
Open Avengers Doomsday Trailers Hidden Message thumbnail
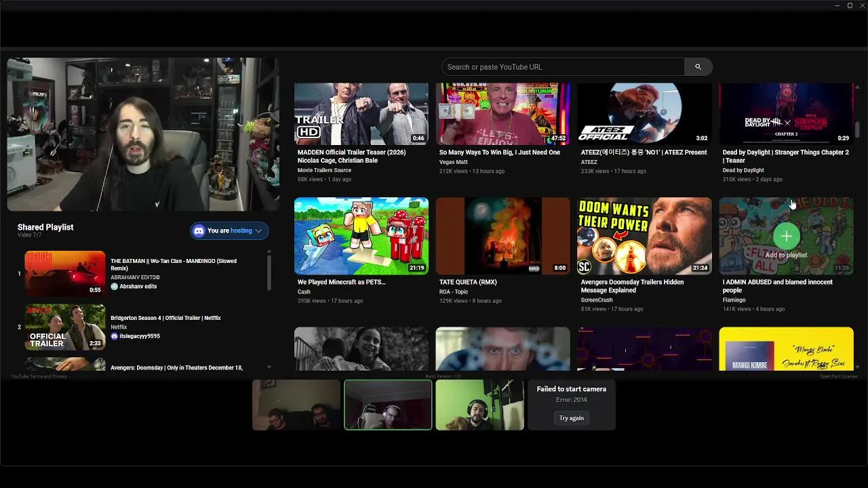click(645, 236)
